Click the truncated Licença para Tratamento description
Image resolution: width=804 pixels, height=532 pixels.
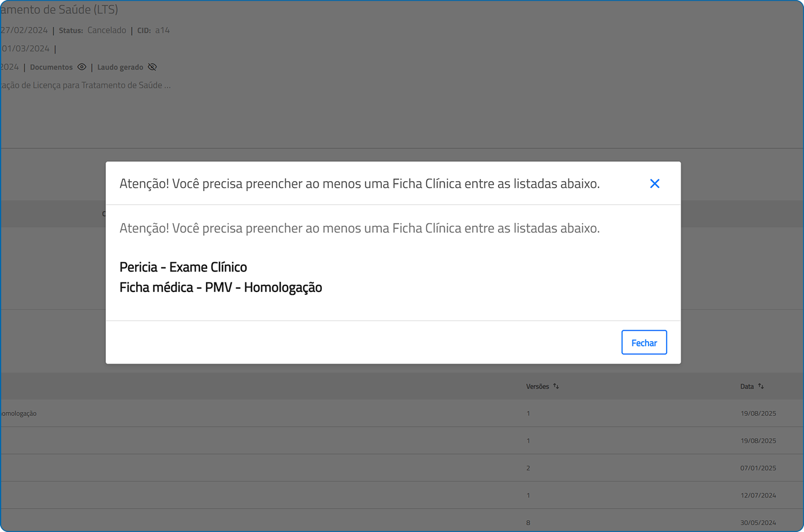pyautogui.click(x=86, y=85)
